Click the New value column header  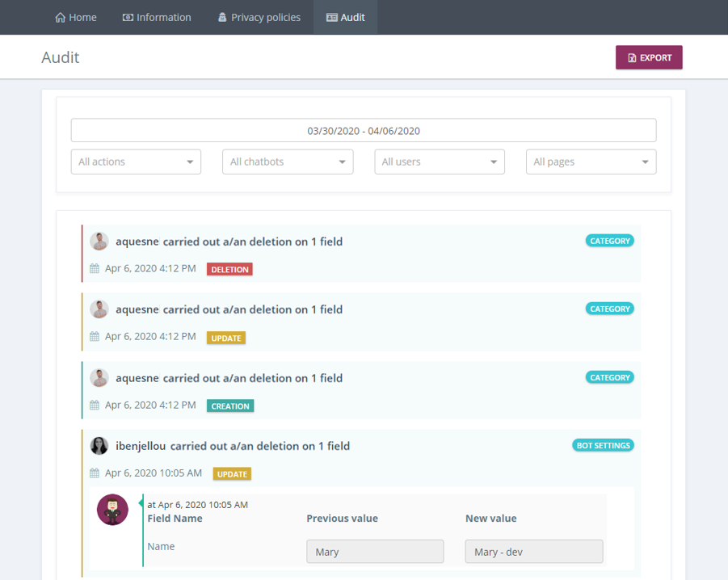click(490, 519)
